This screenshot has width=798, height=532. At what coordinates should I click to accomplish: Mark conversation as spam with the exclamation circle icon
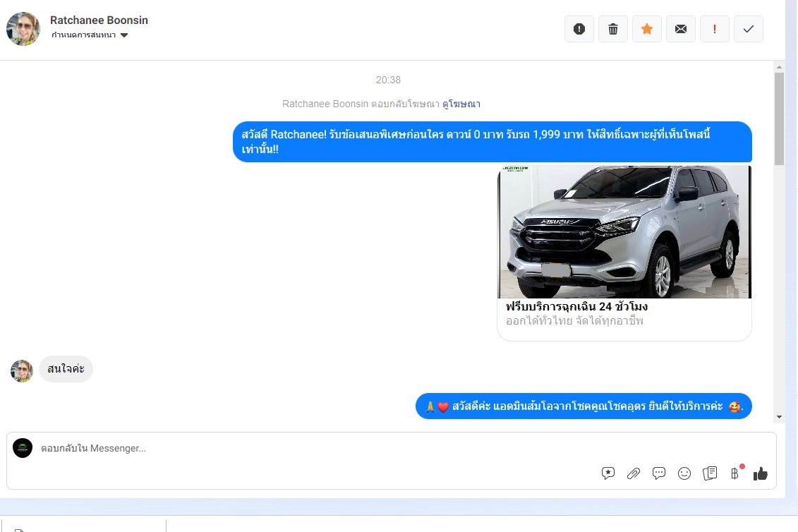579,29
